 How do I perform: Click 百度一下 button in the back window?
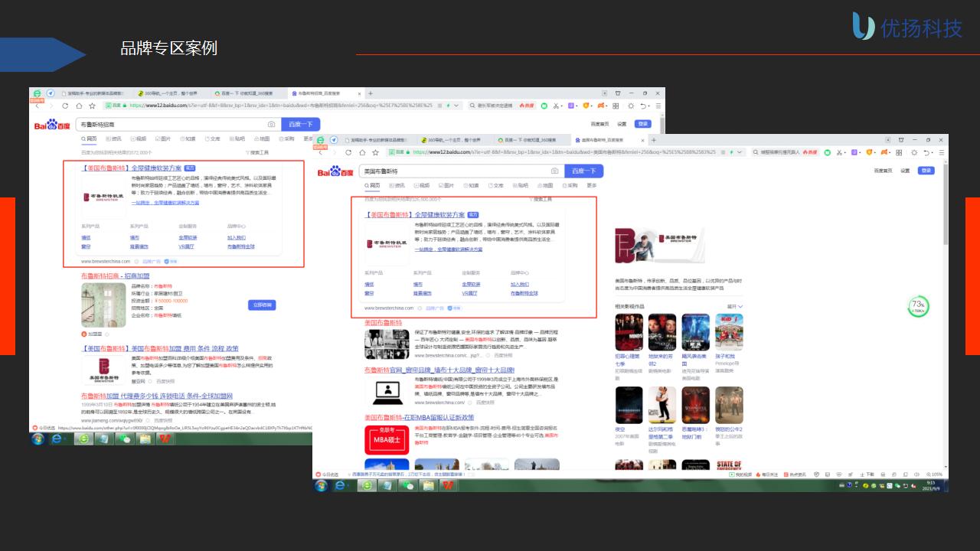301,124
